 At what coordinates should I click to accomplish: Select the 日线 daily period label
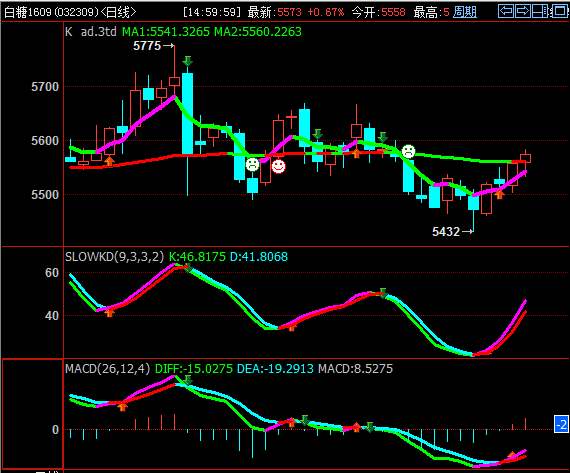click(x=118, y=12)
